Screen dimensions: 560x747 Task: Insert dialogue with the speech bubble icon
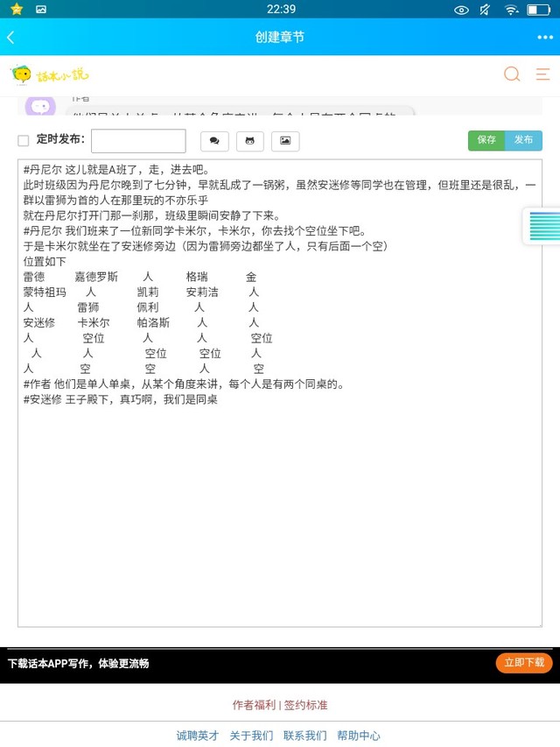[214, 141]
